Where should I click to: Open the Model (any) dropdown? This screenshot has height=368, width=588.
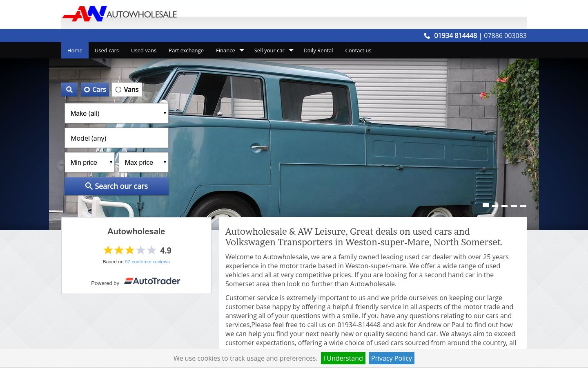[116, 138]
